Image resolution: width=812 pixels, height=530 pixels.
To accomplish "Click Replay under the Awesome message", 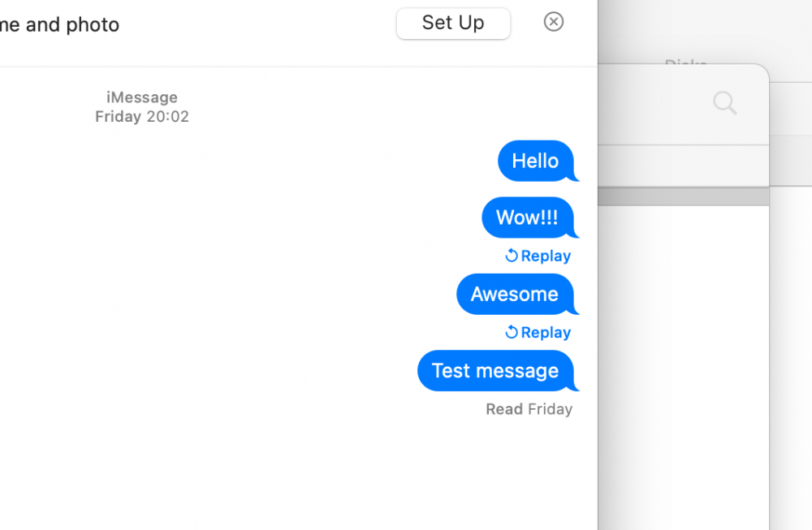I will [538, 332].
